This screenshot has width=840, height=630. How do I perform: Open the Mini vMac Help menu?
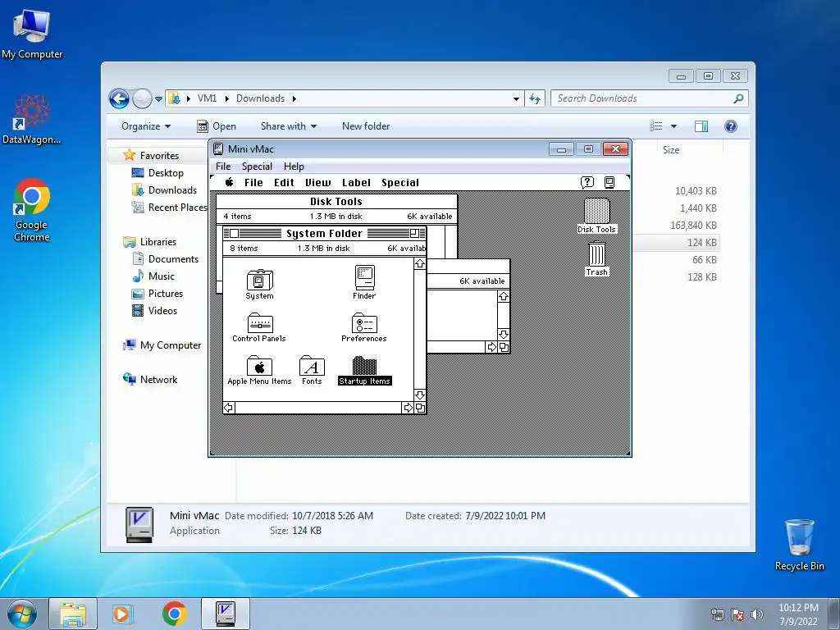pyautogui.click(x=294, y=167)
